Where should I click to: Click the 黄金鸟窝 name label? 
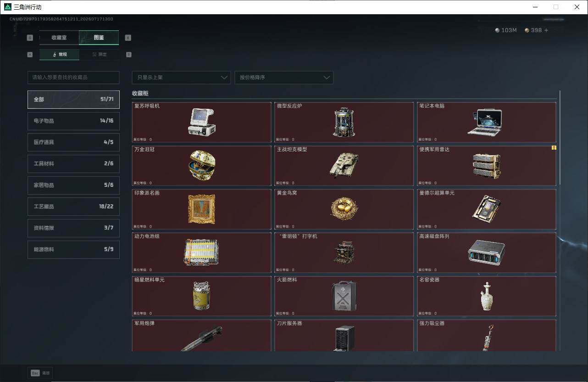(x=287, y=193)
